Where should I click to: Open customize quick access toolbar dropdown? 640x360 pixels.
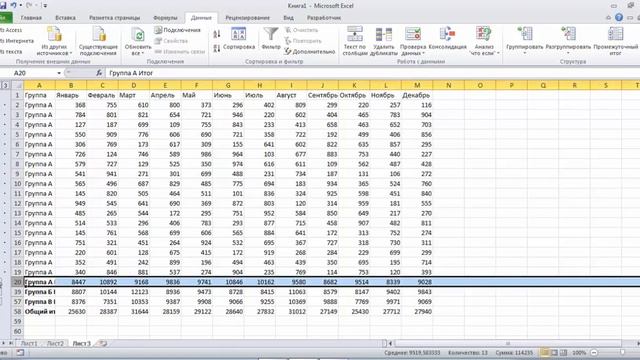tap(45, 6)
